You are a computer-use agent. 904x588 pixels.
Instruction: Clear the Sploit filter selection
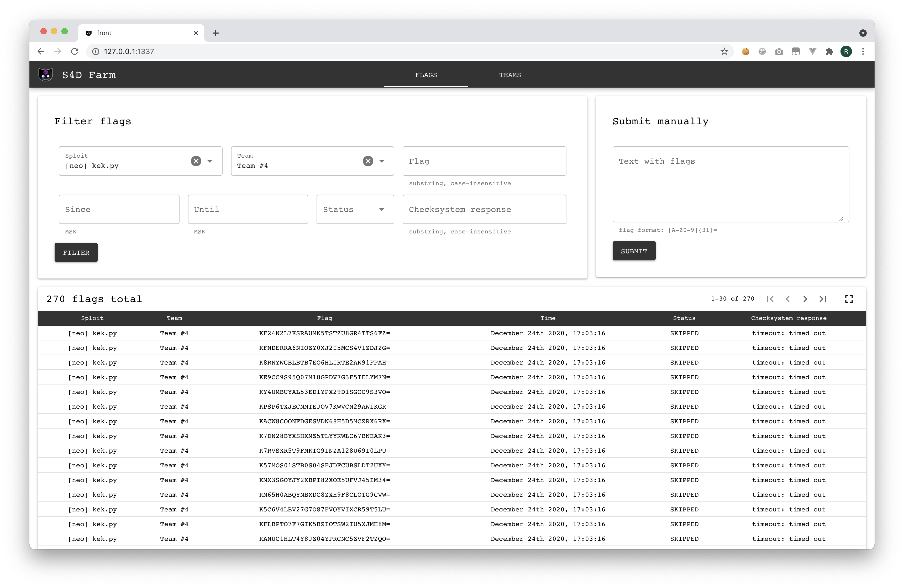pos(196,161)
